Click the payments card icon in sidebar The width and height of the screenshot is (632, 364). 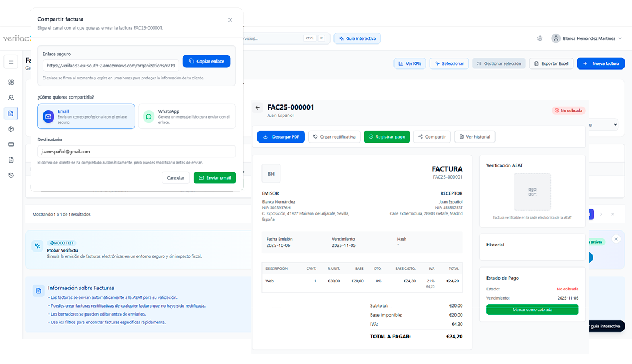10,144
